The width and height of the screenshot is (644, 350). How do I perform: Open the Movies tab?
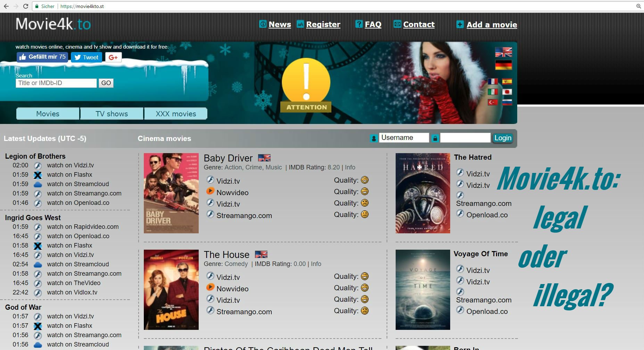coord(48,114)
